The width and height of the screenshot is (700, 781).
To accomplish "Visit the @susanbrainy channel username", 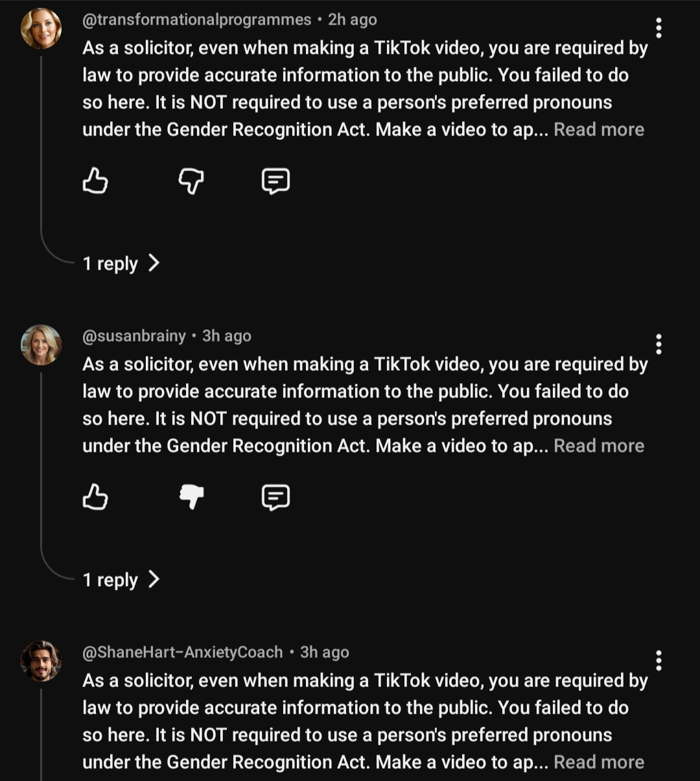I will point(134,336).
